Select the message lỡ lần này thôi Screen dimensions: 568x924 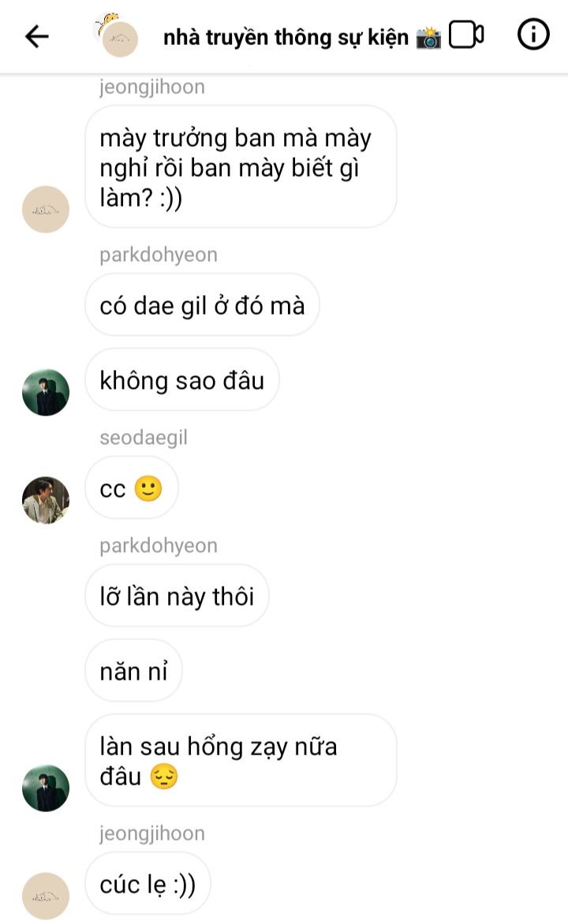[177, 596]
